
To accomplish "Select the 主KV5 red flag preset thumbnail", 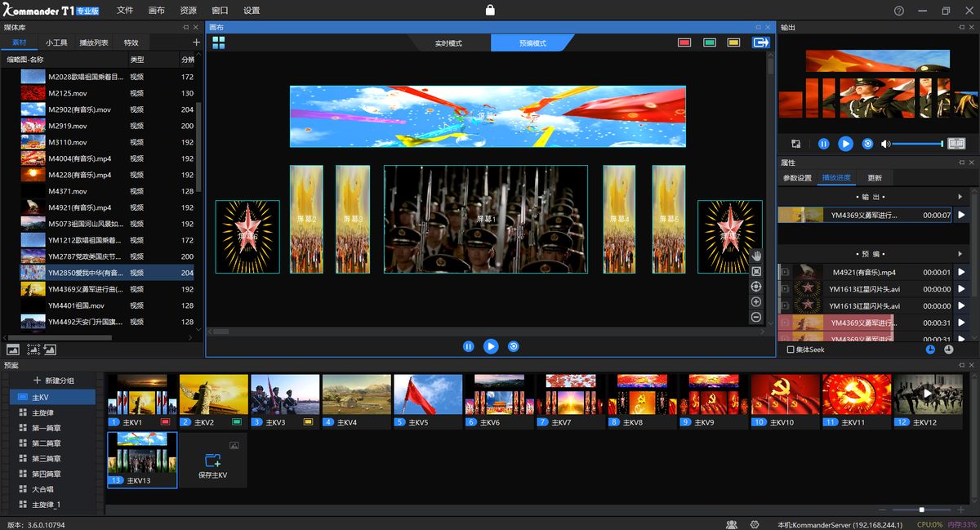I will [427, 394].
